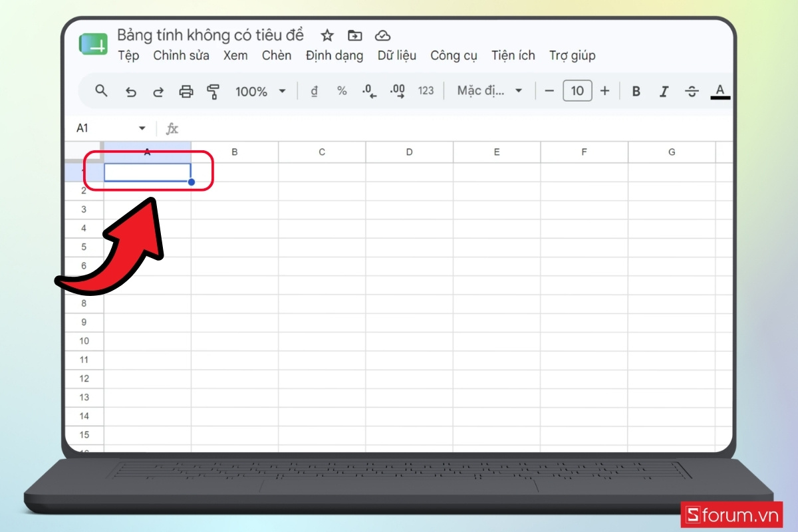The height and width of the screenshot is (532, 798).
Task: Open the Trợ giúp menu
Action: click(x=572, y=55)
